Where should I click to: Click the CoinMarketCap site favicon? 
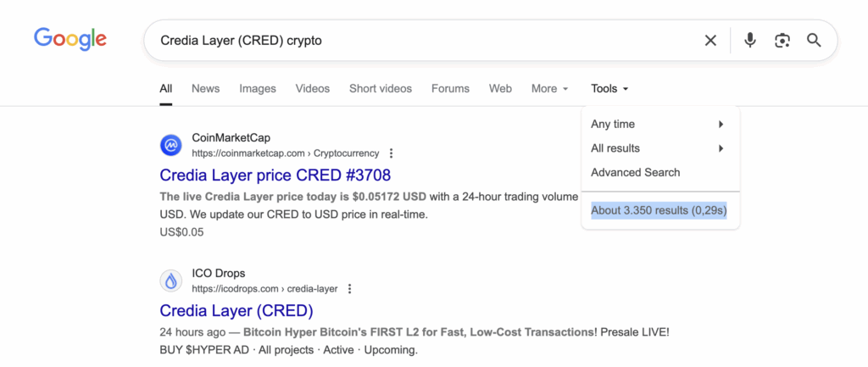coord(171,145)
